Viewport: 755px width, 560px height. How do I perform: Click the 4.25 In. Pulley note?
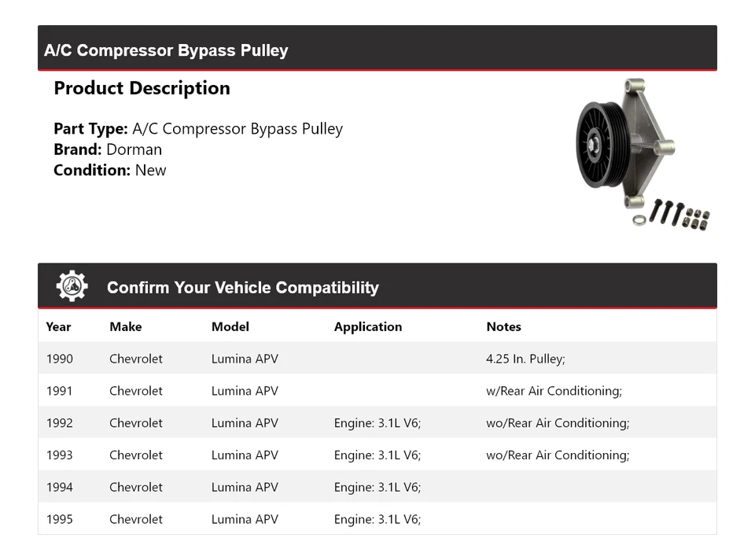tap(525, 359)
